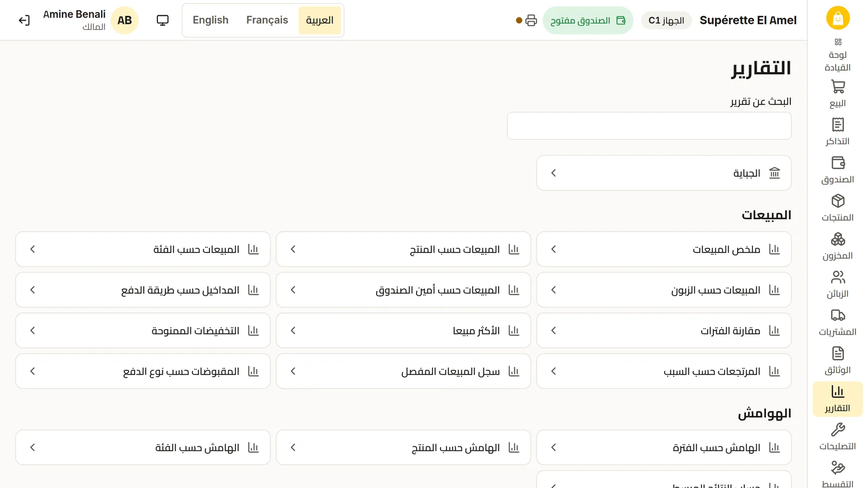Viewport: 868px width, 488px height.
Task: Switch language to Français
Action: [x=267, y=21]
